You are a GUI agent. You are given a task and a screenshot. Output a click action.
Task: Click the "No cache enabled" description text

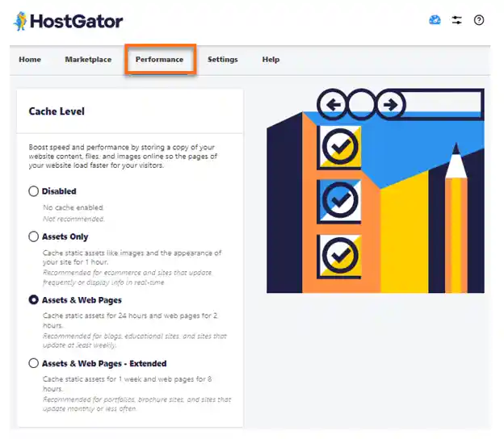pos(73,207)
